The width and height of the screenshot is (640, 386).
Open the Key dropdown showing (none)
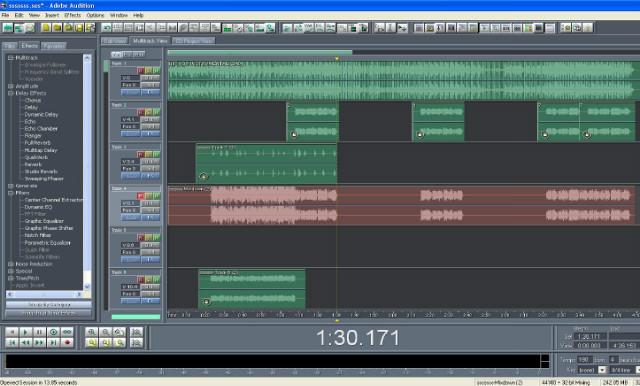coord(602,370)
